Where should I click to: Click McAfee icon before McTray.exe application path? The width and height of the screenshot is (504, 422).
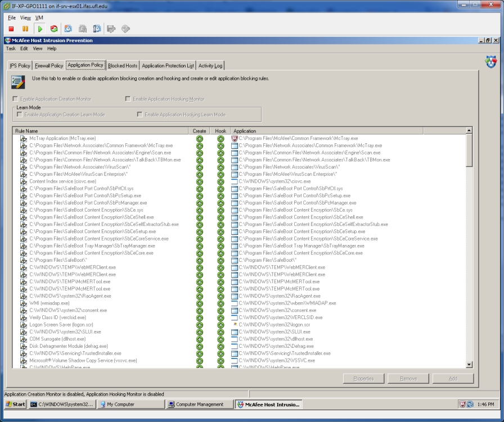[235, 138]
